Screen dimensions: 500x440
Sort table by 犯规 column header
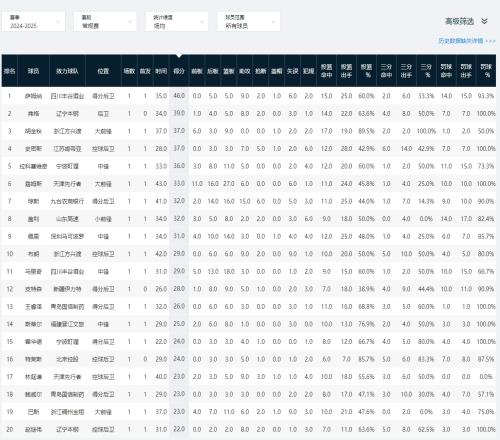(309, 71)
